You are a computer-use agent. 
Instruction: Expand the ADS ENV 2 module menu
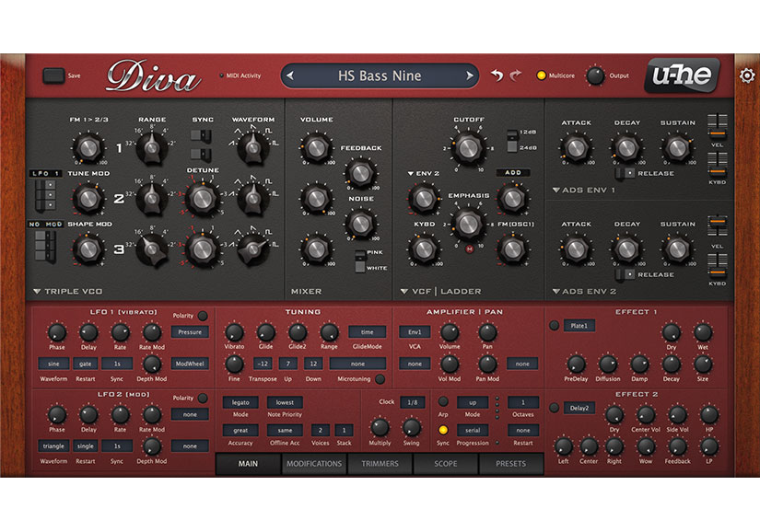555,292
